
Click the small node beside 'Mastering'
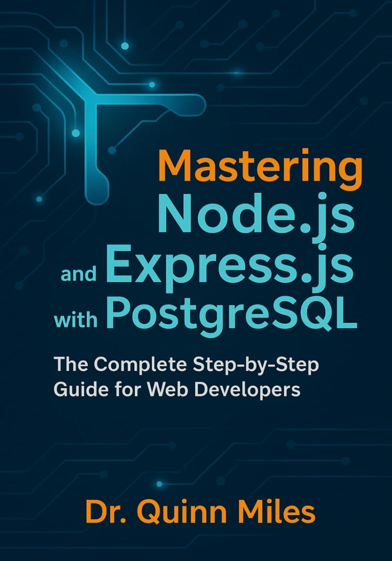pos(111,151)
